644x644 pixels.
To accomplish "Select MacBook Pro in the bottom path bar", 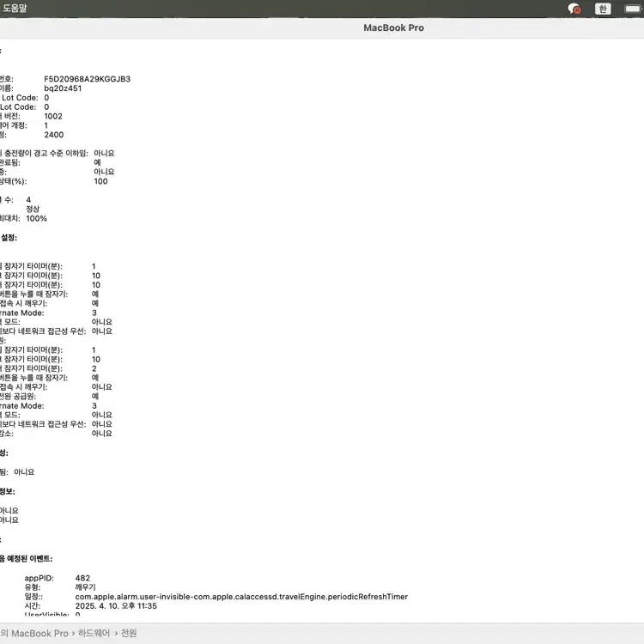I will (39, 634).
